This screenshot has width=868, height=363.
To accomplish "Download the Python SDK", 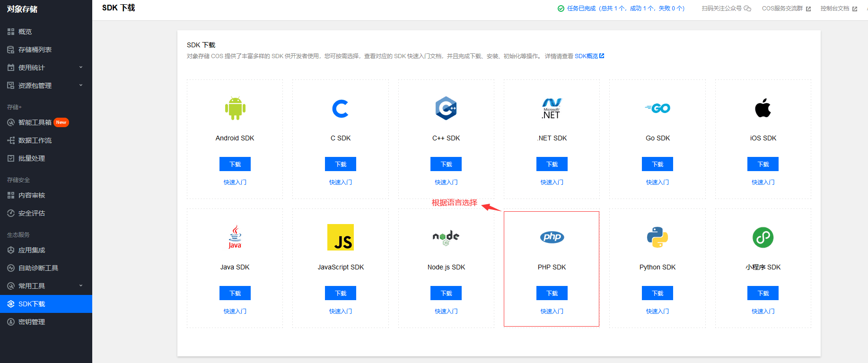I will [x=658, y=293].
